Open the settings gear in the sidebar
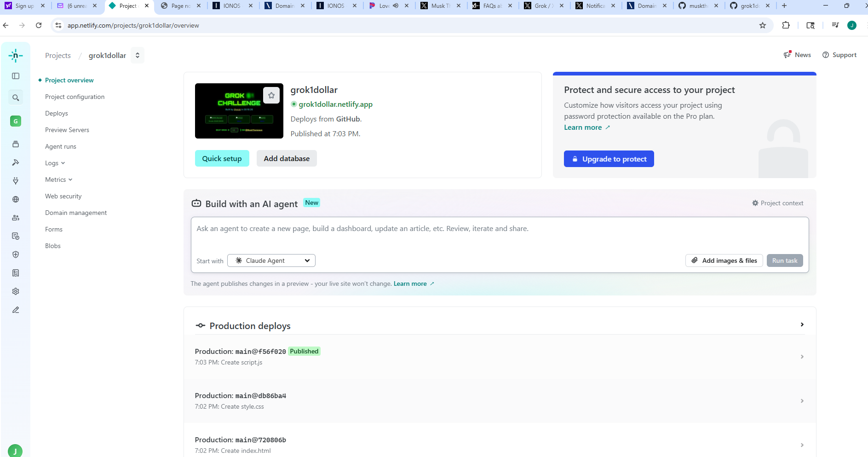Screen dimensions: 868x457 click(15, 291)
